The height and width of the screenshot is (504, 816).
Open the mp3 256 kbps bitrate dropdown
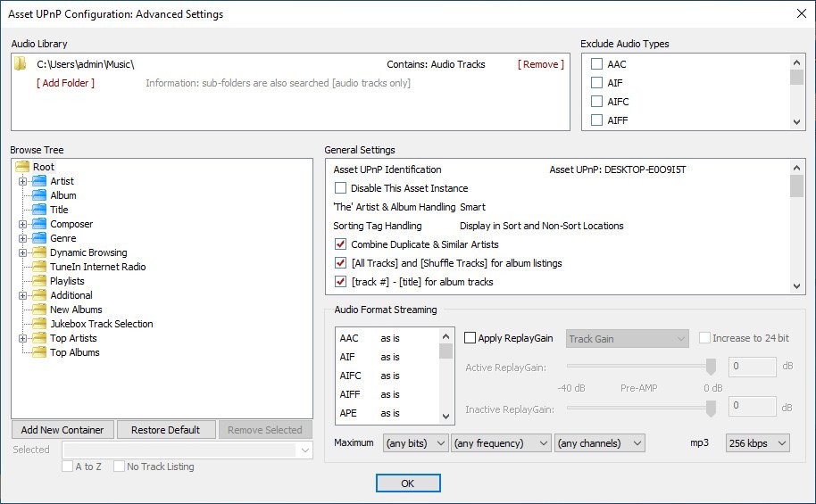pos(758,443)
